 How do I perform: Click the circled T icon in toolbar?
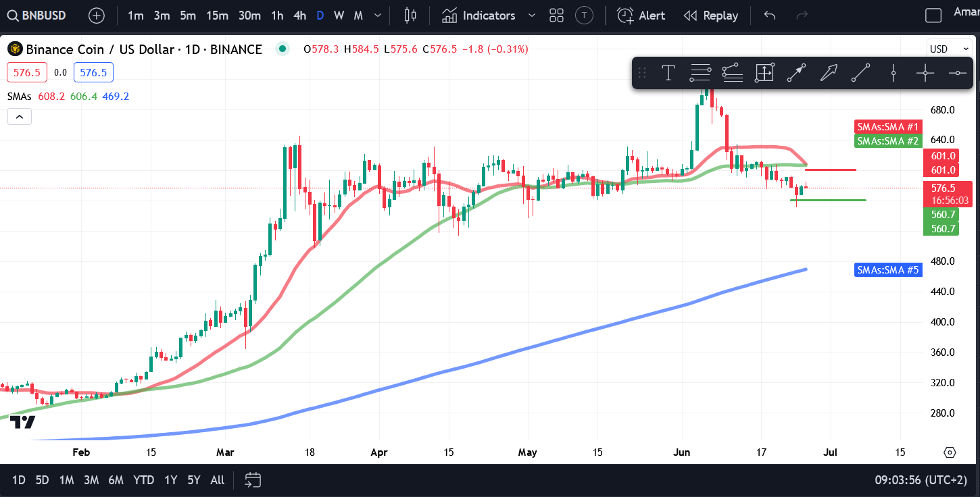pyautogui.click(x=585, y=15)
